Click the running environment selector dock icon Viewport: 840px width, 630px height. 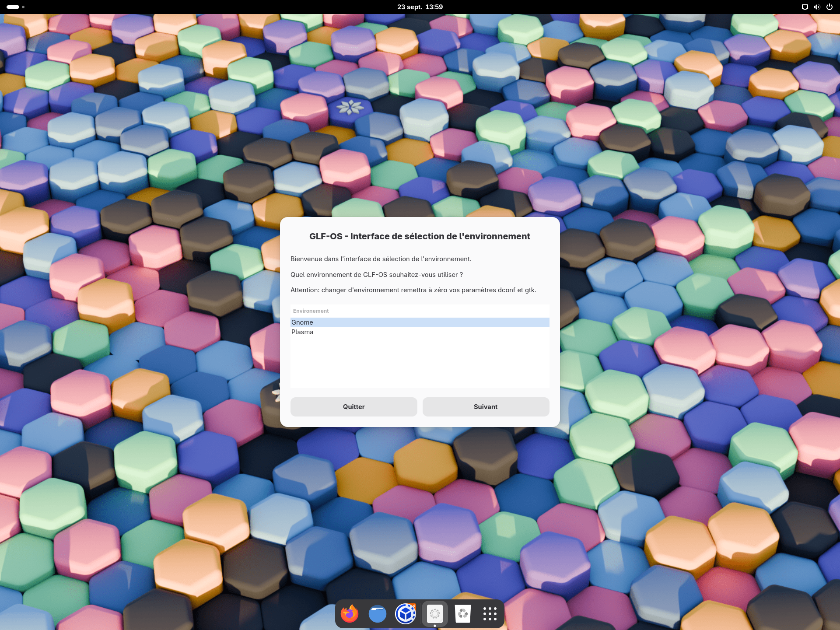click(435, 614)
